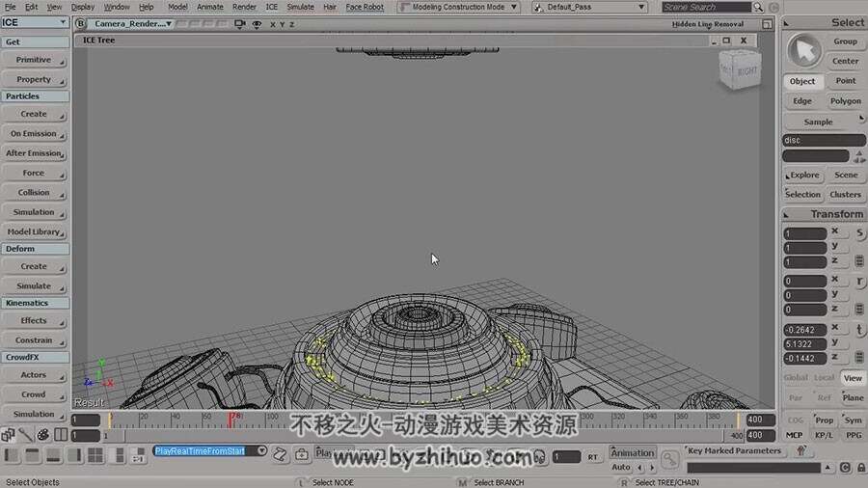Toggle the eye display icon in the viewport header

[x=257, y=24]
